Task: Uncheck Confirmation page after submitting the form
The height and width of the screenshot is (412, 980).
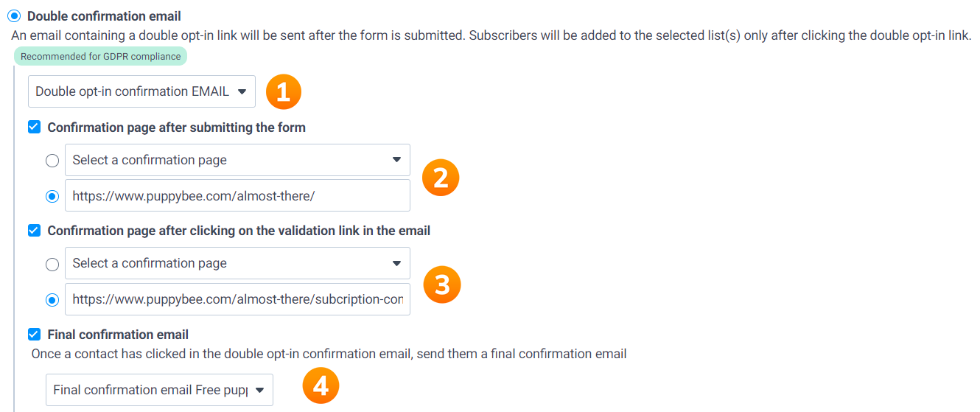Action: point(34,128)
